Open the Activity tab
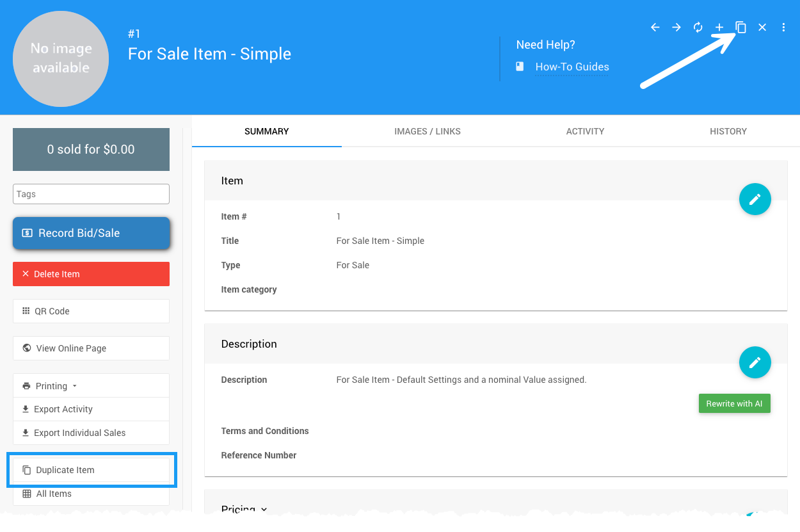The image size is (800, 532). (x=585, y=131)
